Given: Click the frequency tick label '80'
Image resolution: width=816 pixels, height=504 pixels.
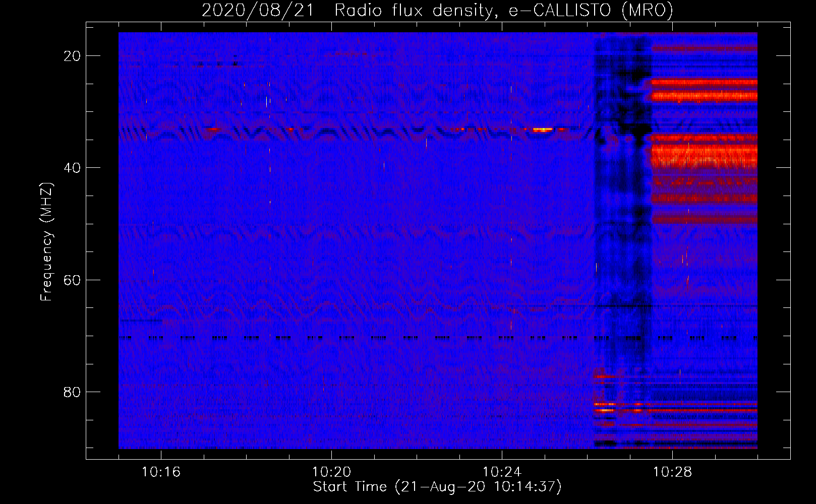Looking at the screenshot, I should pos(73,392).
